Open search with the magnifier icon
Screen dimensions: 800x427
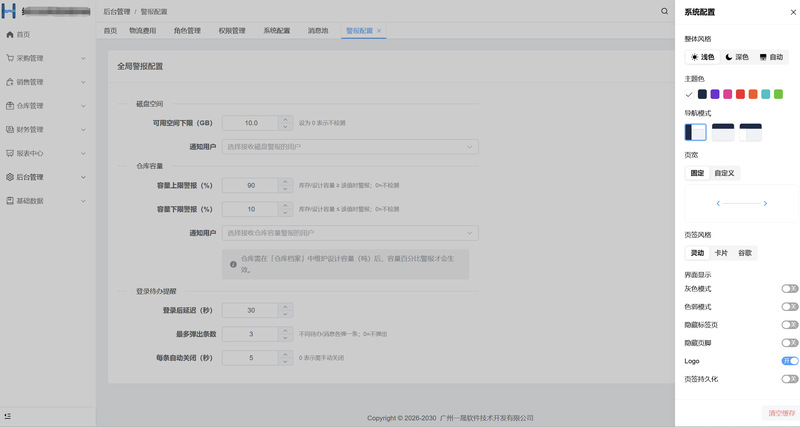click(x=664, y=11)
